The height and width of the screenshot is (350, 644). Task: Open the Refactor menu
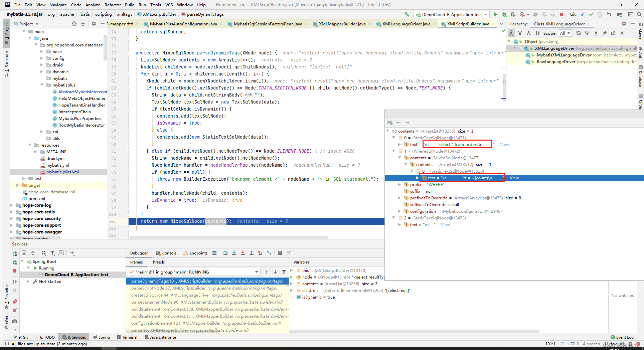tap(113, 5)
